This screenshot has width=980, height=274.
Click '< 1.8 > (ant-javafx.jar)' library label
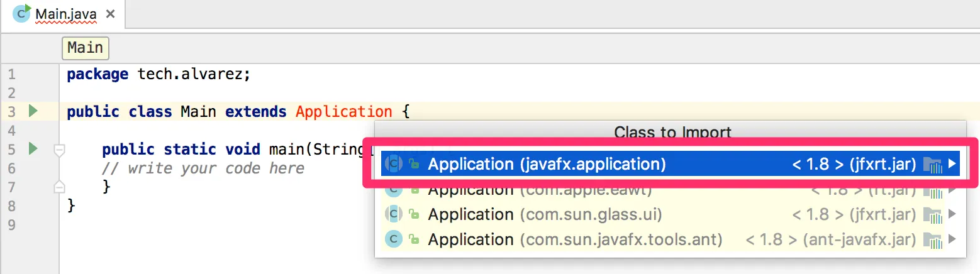(x=831, y=239)
